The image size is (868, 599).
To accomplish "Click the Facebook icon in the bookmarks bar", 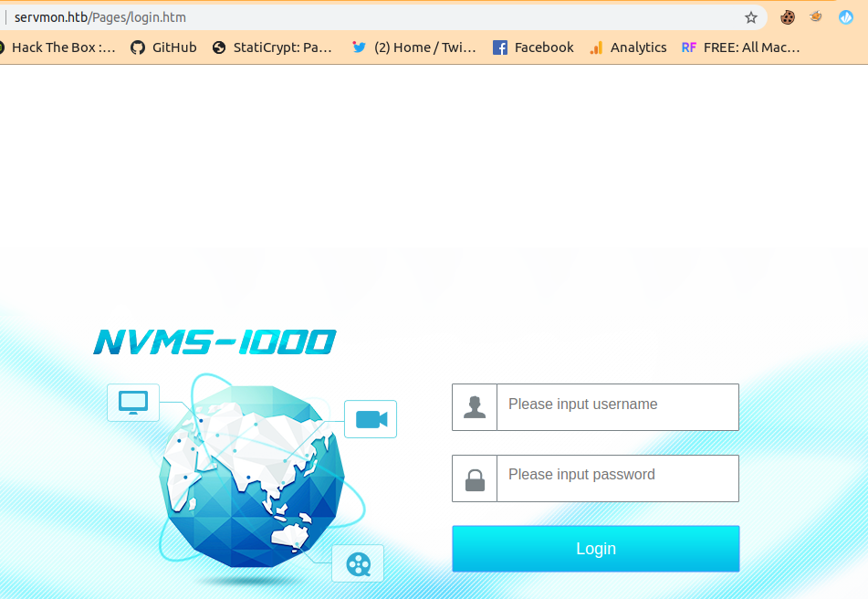I will tap(499, 47).
